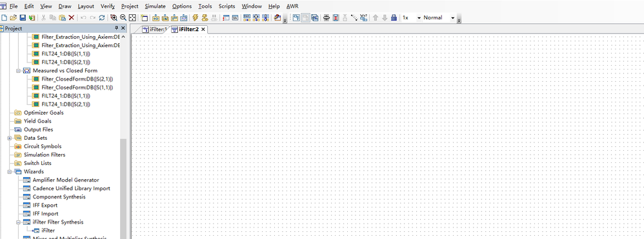Select the IFF Export wizard
This screenshot has height=239, width=644.
click(45, 206)
